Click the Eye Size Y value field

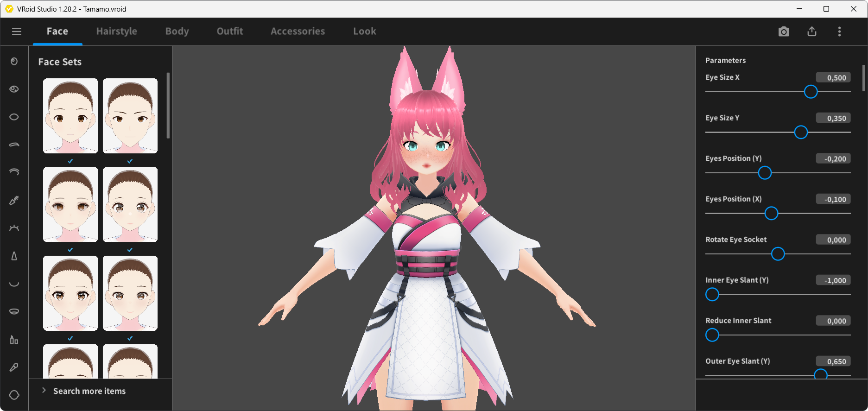click(833, 118)
